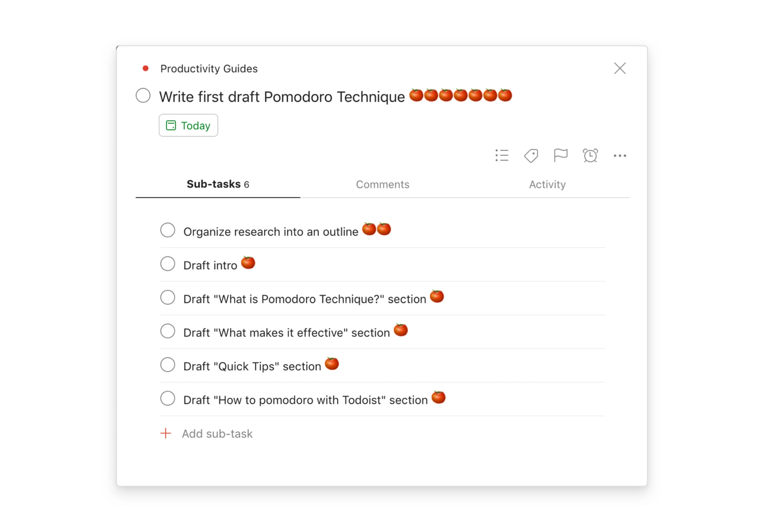The height and width of the screenshot is (532, 763).
Task: Open 'Organize research into an outline' text
Action: pos(270,232)
